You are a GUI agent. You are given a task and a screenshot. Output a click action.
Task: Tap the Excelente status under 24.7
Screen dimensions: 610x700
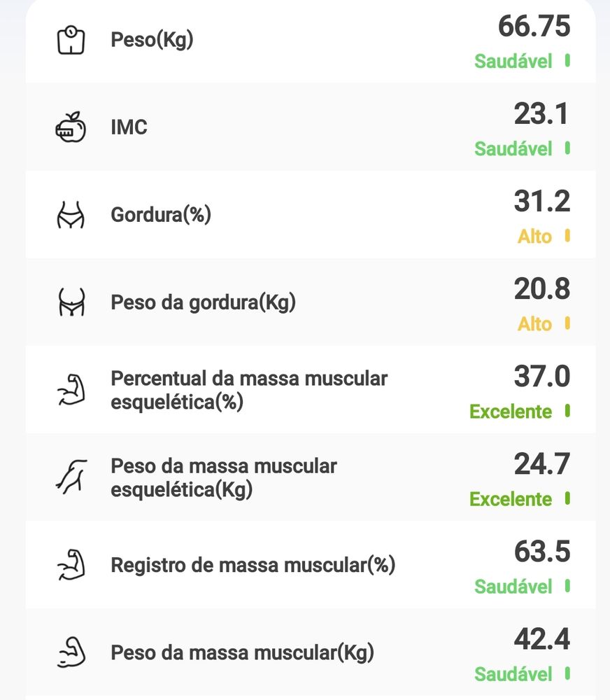click(x=511, y=499)
